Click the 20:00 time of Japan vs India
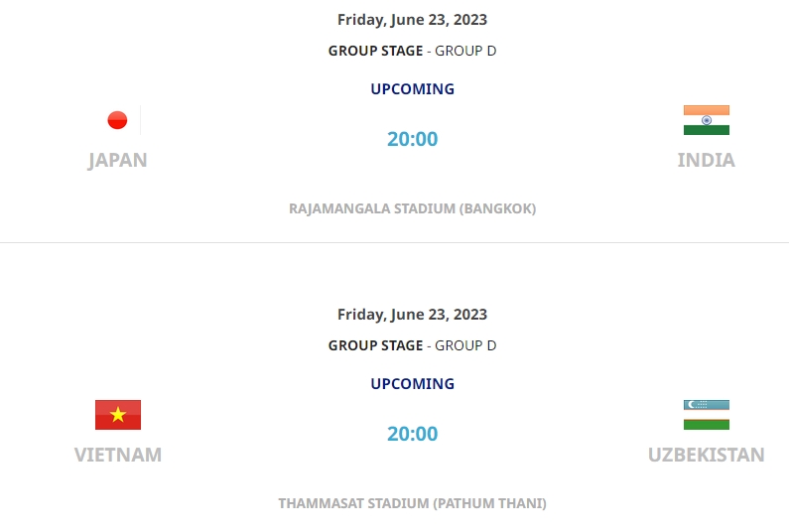This screenshot has height=532, width=789. point(413,139)
